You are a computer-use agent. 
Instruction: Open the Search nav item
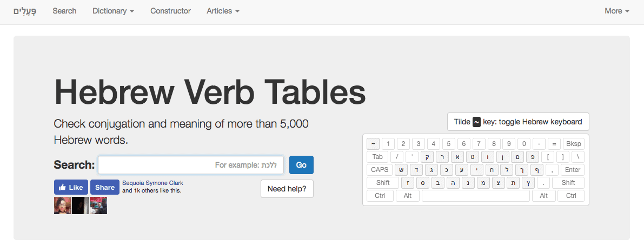click(64, 11)
